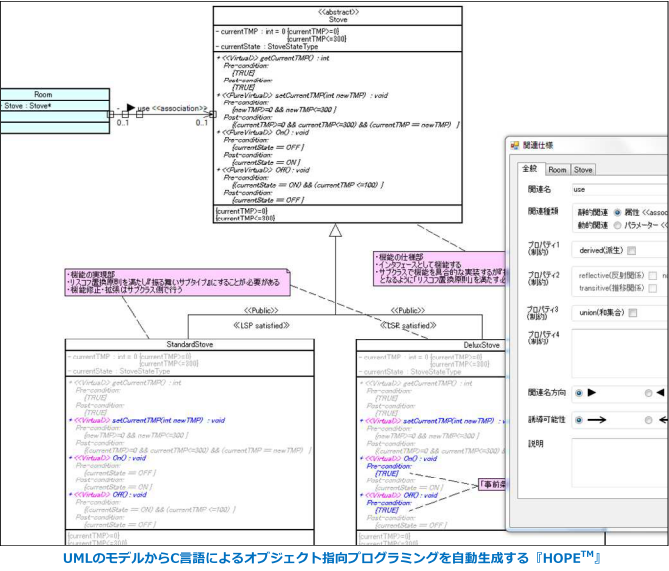This screenshot has width=669, height=571.
Task: Click Stove's setCurrentTMP(int newTMP) operation
Action: (x=303, y=96)
